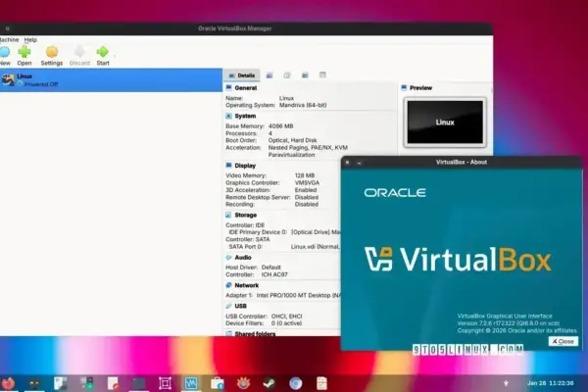This screenshot has width=588, height=392.
Task: Minimize the VirtualBox - About dialog
Action: tap(359, 163)
